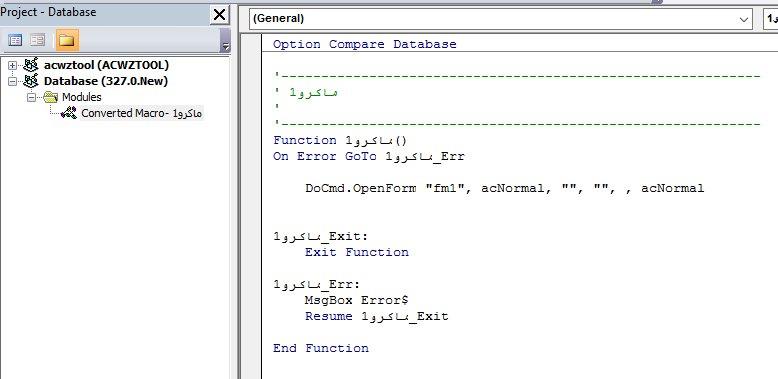Open the procedure dropdown at right edge
The height and width of the screenshot is (379, 778).
point(771,19)
